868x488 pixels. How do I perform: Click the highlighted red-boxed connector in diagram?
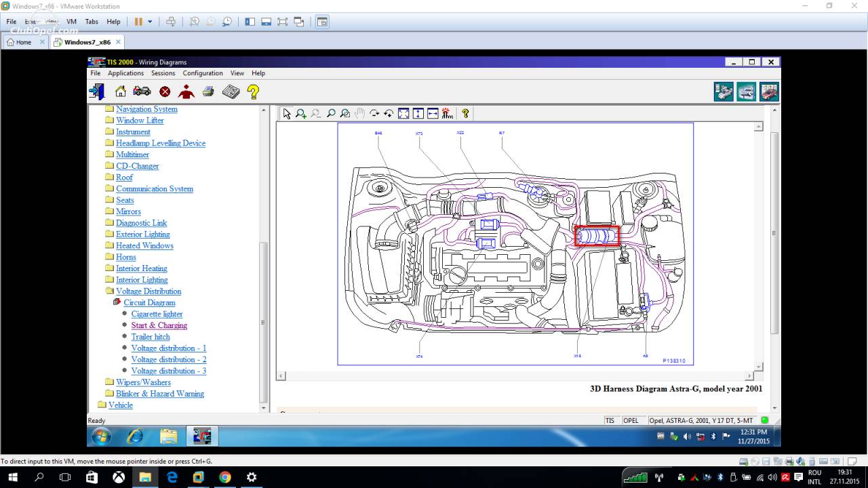(x=597, y=236)
